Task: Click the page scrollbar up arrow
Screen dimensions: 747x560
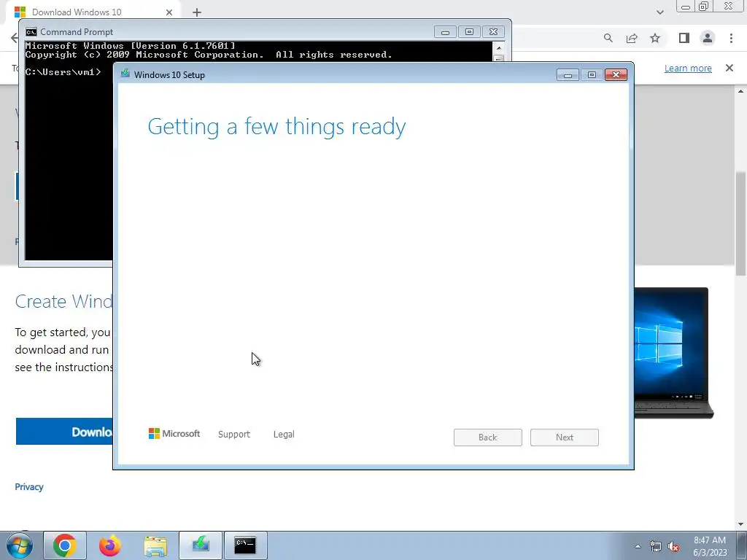Action: pos(740,90)
